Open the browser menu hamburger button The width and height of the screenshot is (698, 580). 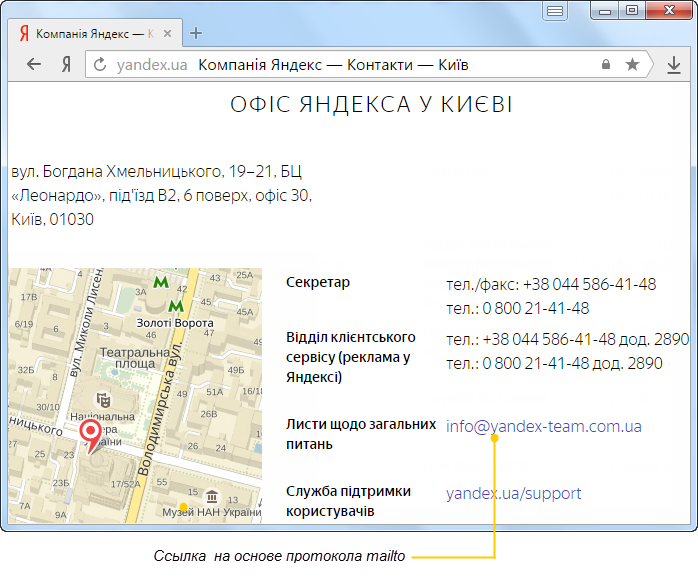(x=555, y=11)
